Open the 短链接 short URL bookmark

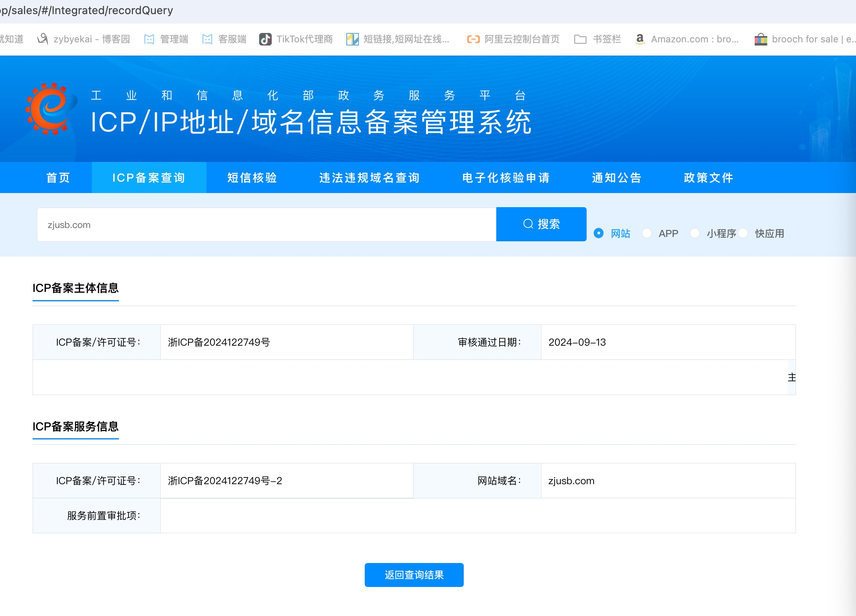398,39
